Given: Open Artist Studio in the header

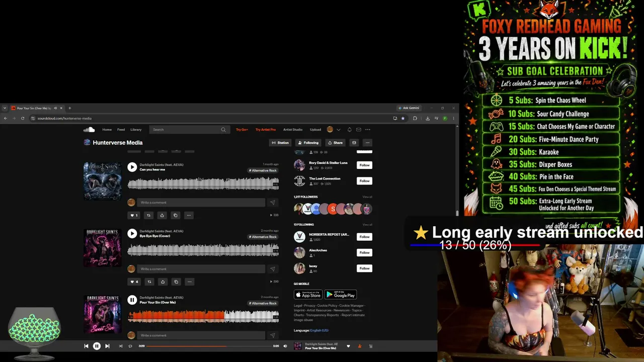Looking at the screenshot, I should [293, 130].
